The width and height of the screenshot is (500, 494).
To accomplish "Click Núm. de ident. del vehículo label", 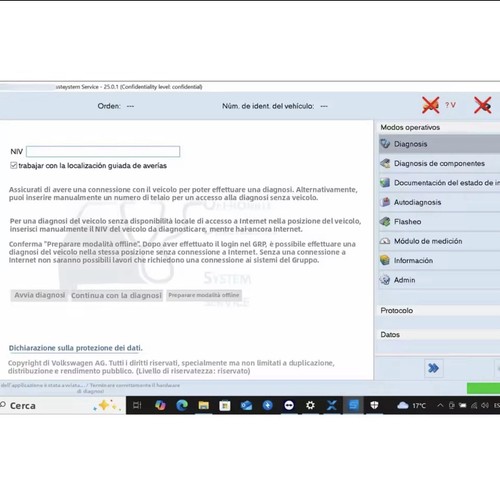I will (268, 106).
